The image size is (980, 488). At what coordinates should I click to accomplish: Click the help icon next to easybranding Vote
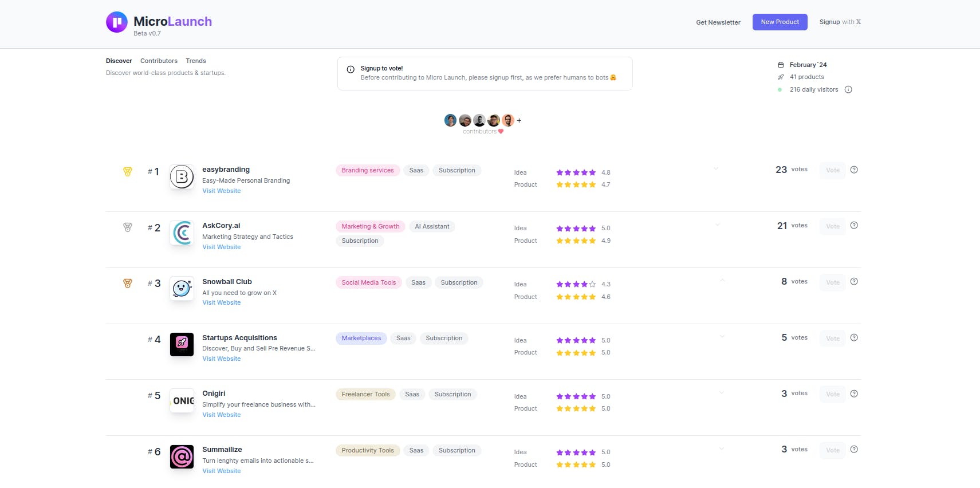(854, 170)
